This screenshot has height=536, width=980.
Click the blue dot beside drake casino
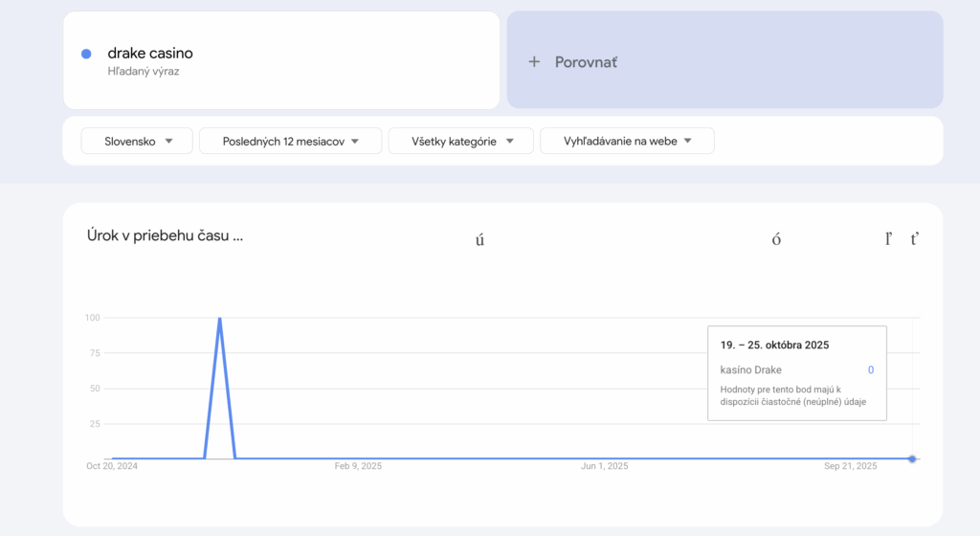click(x=86, y=54)
